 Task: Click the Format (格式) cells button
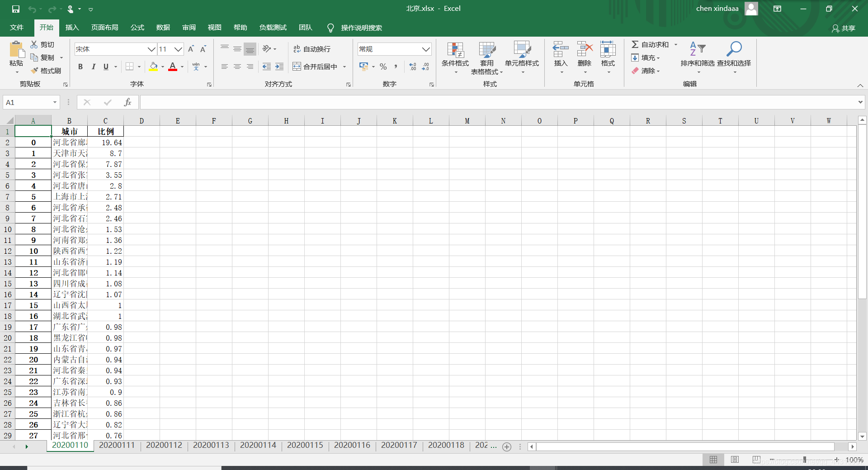tap(608, 58)
